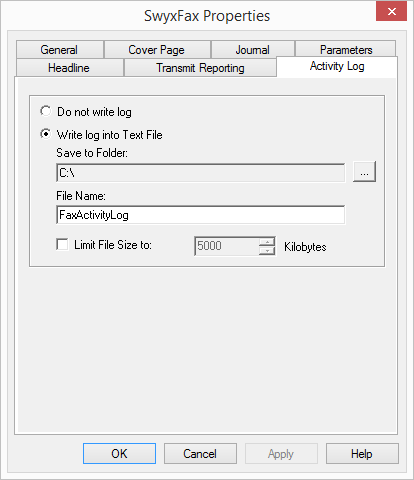
Task: Enable the Limit File Size checkbox
Action: tap(62, 245)
